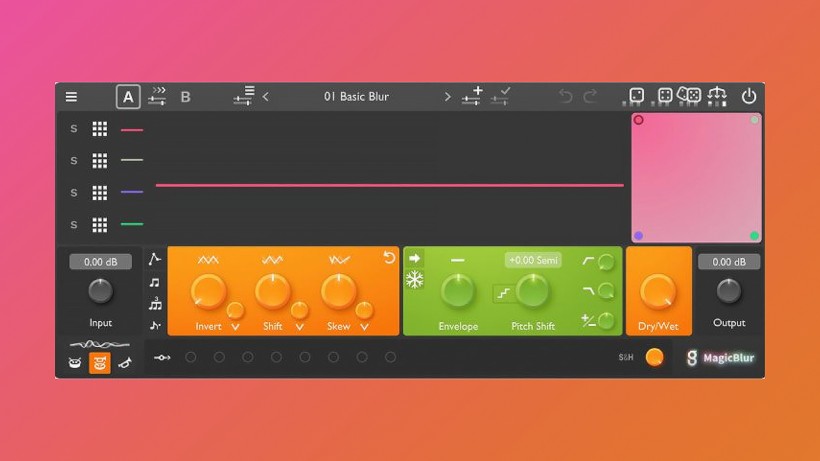Save preset with the add-preset icon
820x461 pixels.
click(473, 96)
